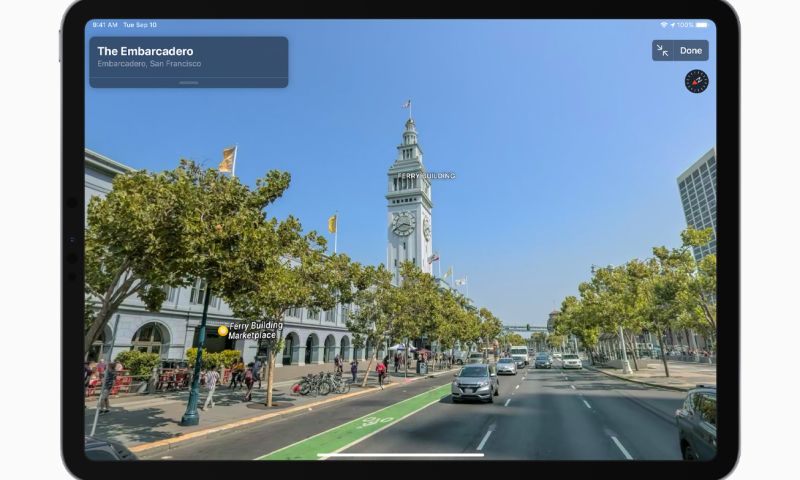The width and height of the screenshot is (800, 480).
Task: Tap the orange Ferry Building Marketplace pin
Action: click(x=222, y=330)
